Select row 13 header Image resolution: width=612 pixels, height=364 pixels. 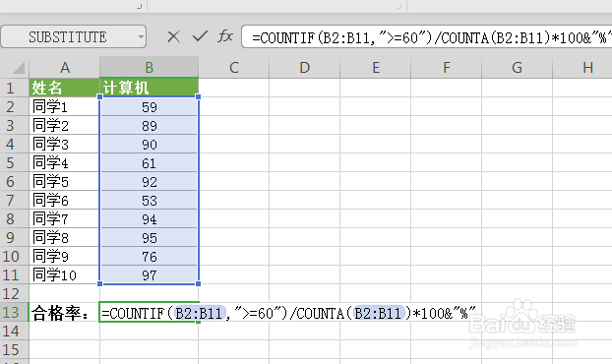[x=14, y=313]
